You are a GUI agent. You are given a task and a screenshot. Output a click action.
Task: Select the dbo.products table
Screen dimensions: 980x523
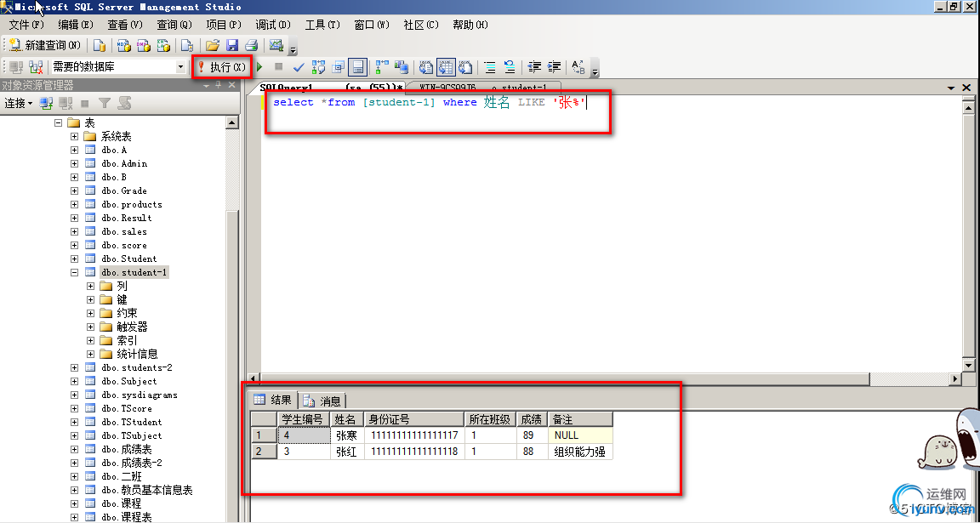pos(132,204)
